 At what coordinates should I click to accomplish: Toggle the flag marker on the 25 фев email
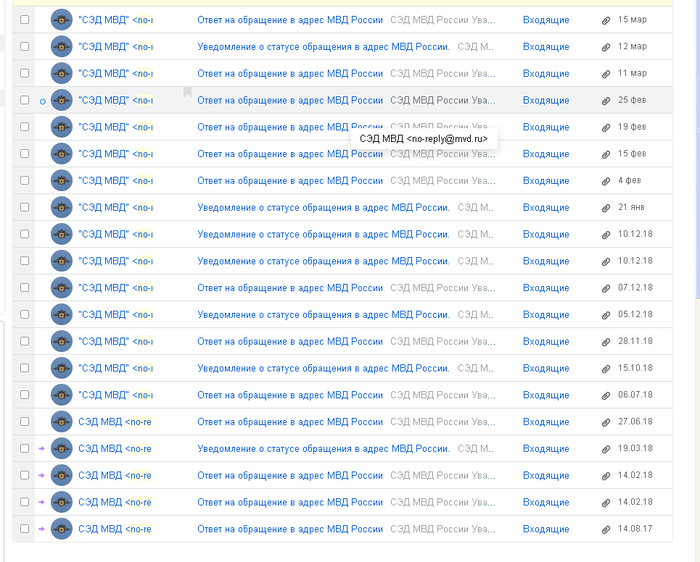point(187,93)
